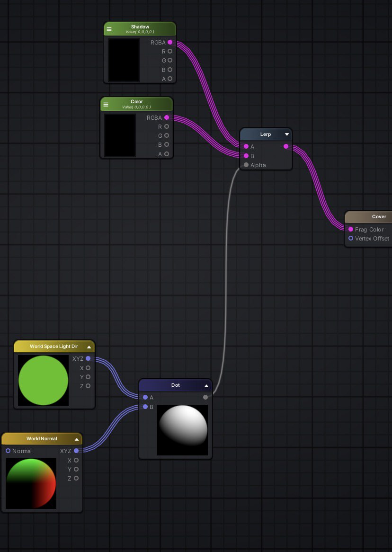Click the World Normal Normal input port
The width and height of the screenshot is (392, 552).
[8, 451]
